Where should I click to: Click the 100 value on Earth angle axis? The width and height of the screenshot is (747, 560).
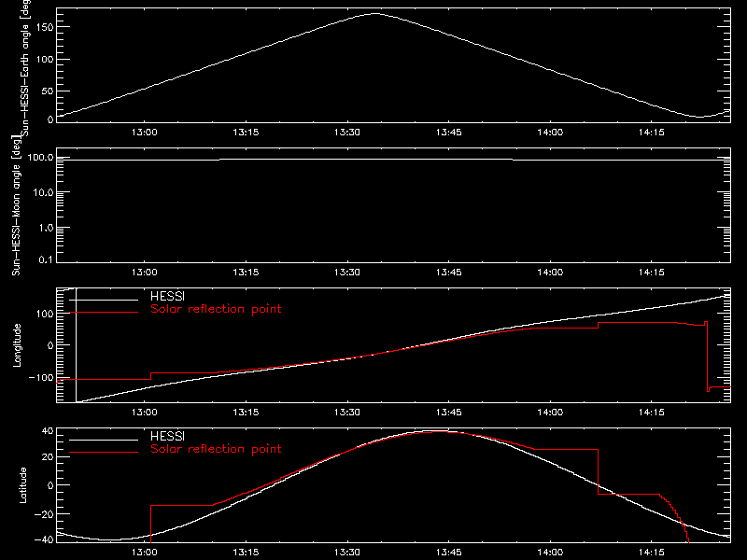45,60
